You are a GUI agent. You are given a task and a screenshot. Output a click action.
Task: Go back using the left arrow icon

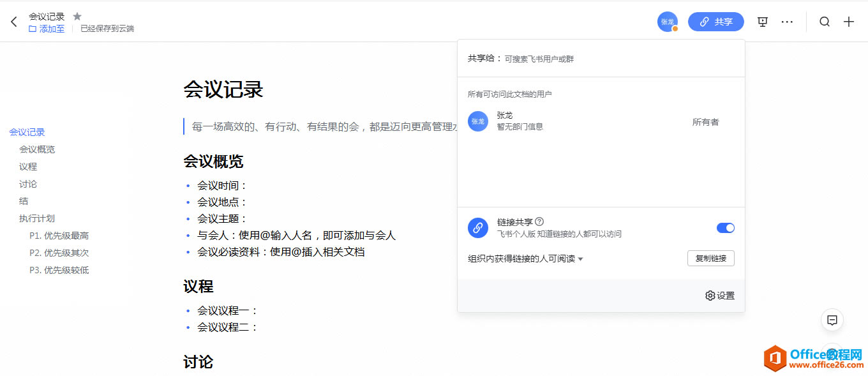[x=14, y=22]
